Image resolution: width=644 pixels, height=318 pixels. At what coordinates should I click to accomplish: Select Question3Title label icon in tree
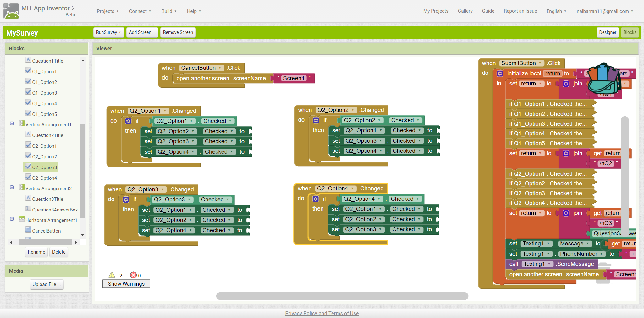click(x=28, y=198)
